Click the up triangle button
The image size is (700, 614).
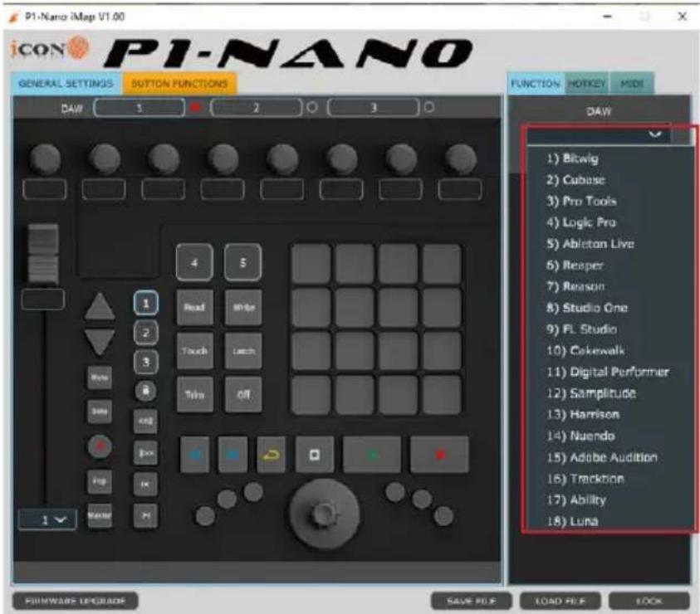click(100, 306)
